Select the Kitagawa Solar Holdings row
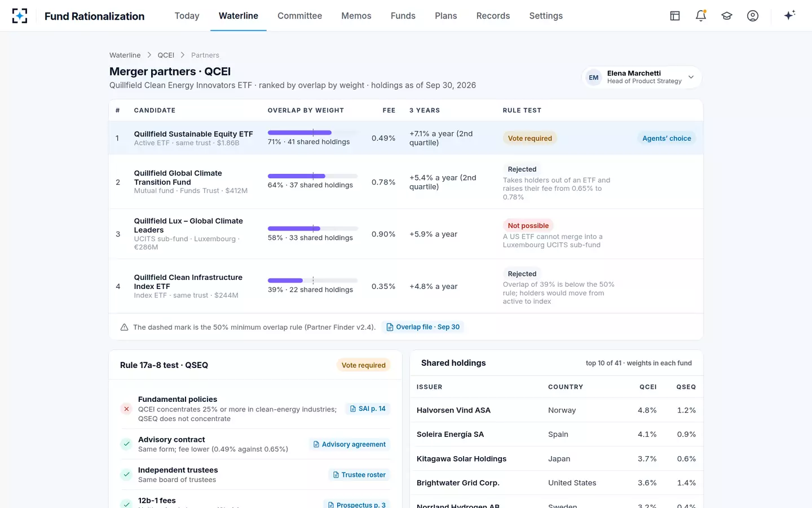The width and height of the screenshot is (812, 508). pos(557,459)
